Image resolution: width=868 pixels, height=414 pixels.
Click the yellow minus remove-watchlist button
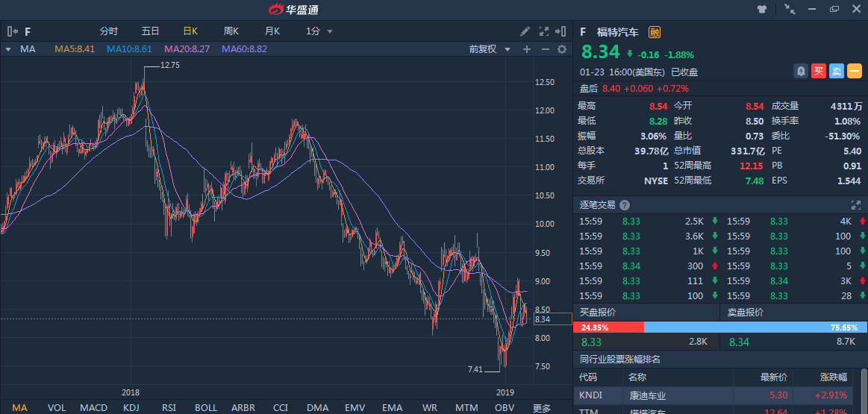point(855,71)
